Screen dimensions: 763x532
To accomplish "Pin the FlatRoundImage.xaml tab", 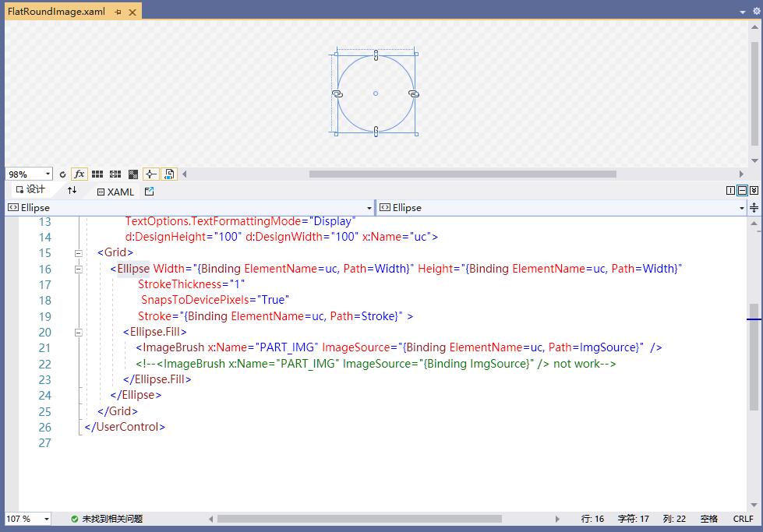I will (118, 12).
